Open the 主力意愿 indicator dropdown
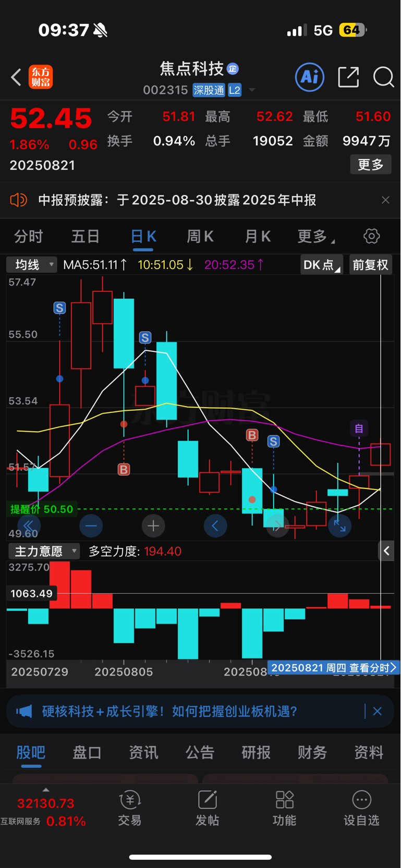This screenshot has width=401, height=868. tap(44, 551)
